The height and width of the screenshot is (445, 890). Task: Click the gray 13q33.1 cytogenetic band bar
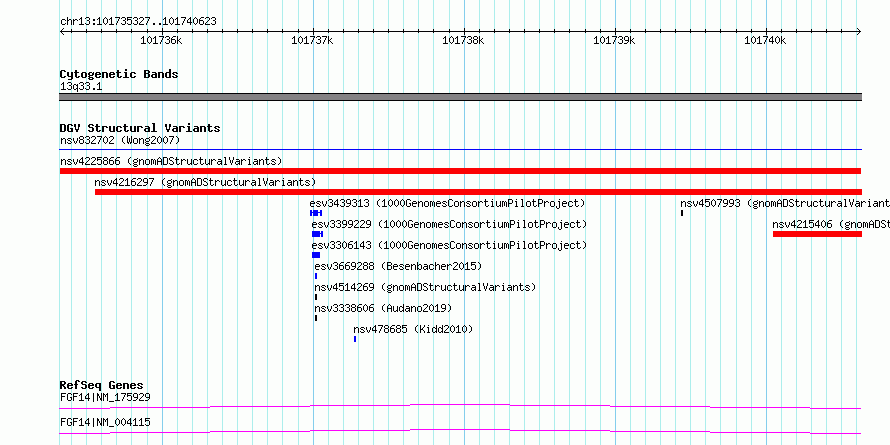pyautogui.click(x=460, y=97)
